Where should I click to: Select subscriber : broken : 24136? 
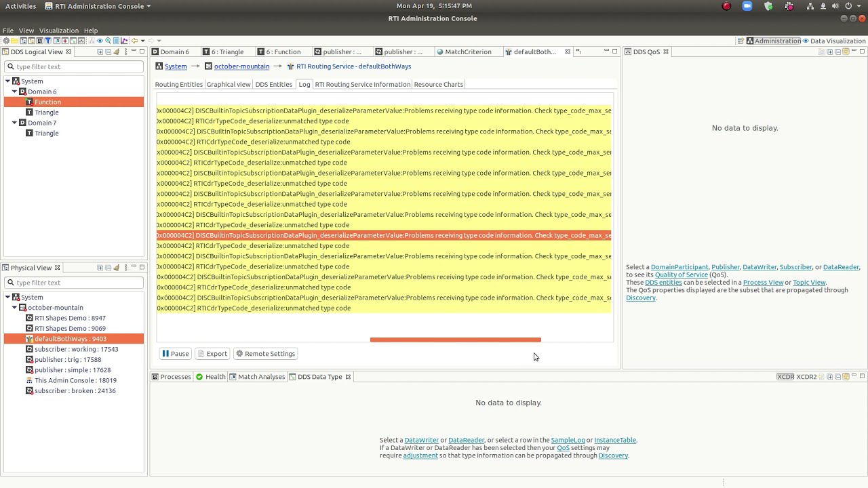coord(75,391)
